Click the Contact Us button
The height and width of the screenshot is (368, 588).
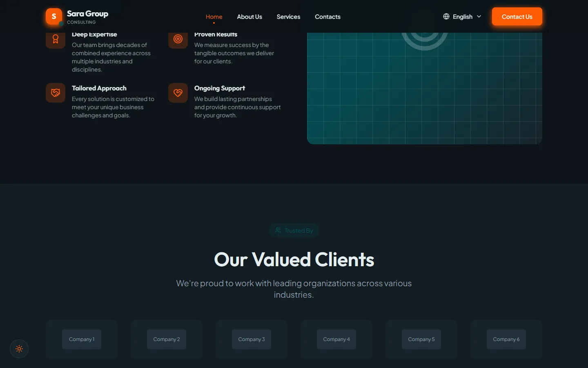click(x=517, y=16)
